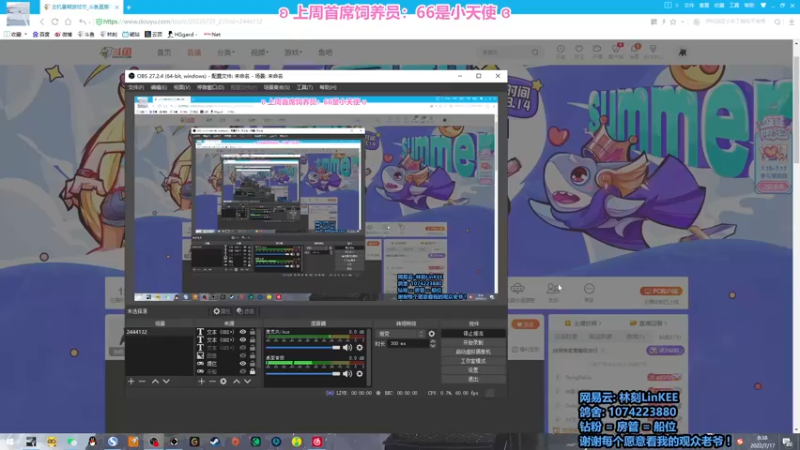Toggle lock on the second text source
This screenshot has width=800, height=450.
253,340
